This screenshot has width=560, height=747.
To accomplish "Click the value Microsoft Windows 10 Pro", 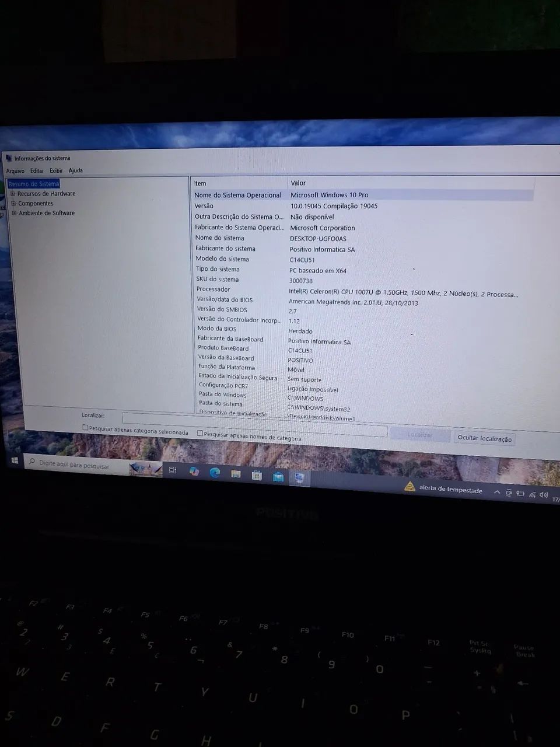I will (x=330, y=195).
